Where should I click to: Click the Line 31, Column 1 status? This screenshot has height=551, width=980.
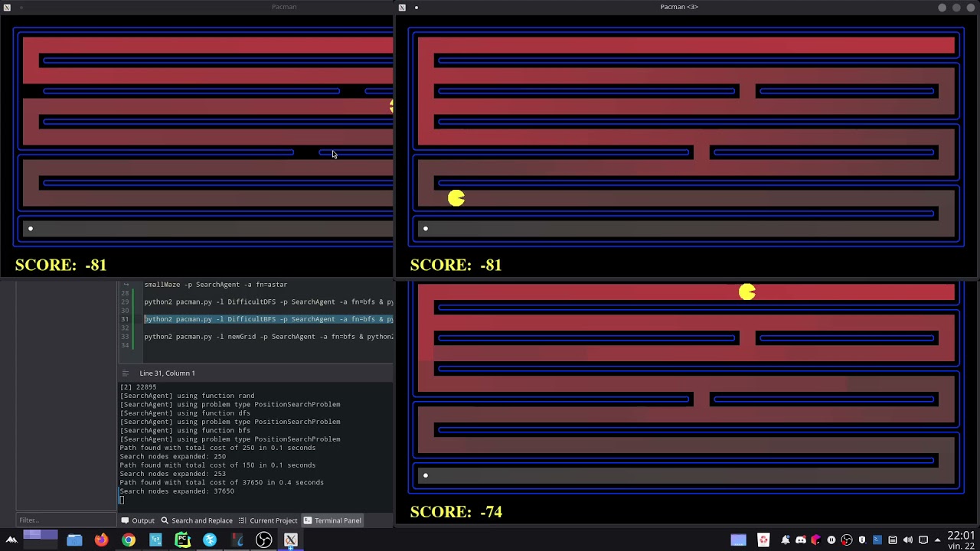click(x=167, y=373)
